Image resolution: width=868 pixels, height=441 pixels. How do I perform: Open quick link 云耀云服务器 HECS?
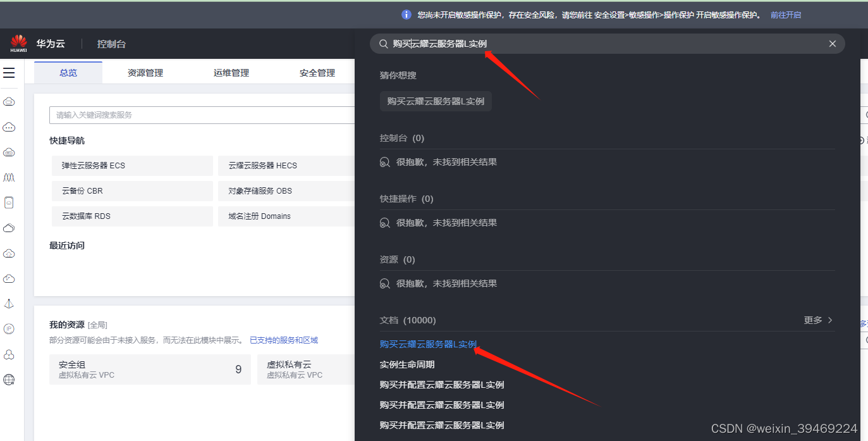pos(286,166)
